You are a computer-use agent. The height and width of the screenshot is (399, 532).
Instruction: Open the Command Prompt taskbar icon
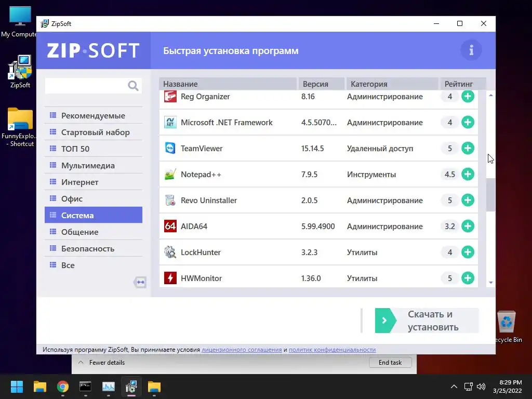tap(85, 387)
